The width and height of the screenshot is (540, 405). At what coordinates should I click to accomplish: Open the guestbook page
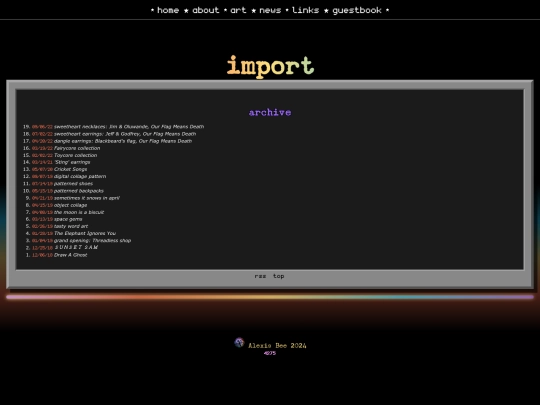tap(357, 10)
